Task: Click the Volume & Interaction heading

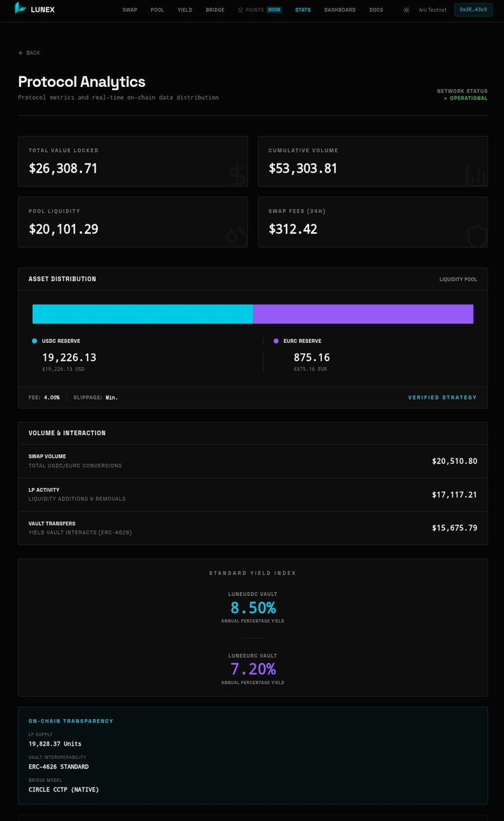Action: [x=67, y=433]
